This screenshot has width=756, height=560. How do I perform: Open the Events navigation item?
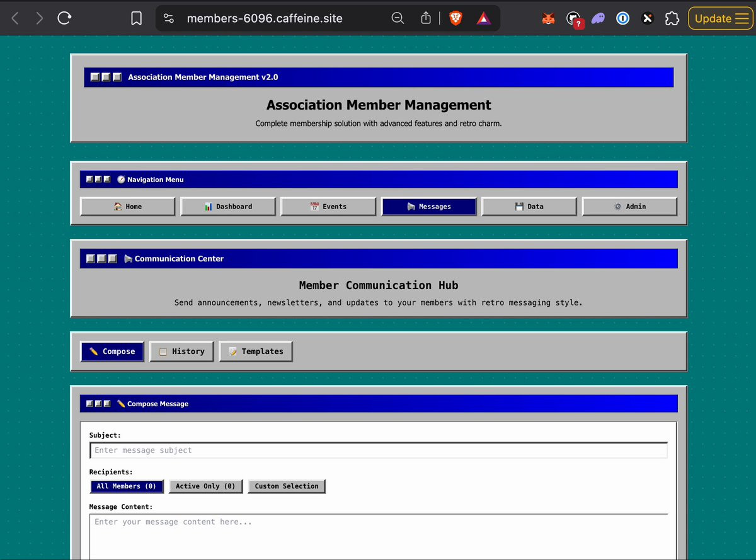pos(328,207)
